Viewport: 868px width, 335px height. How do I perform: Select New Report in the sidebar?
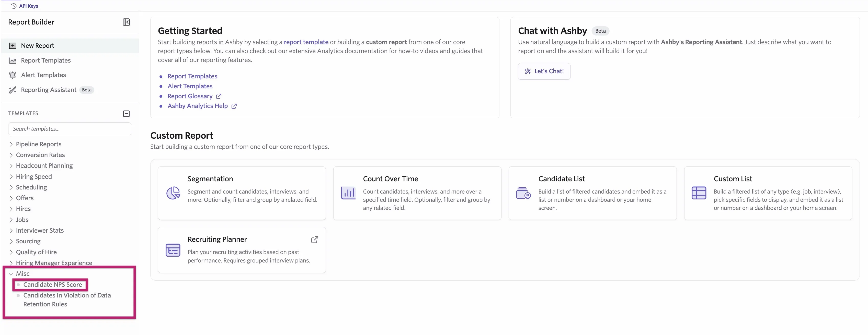point(70,46)
